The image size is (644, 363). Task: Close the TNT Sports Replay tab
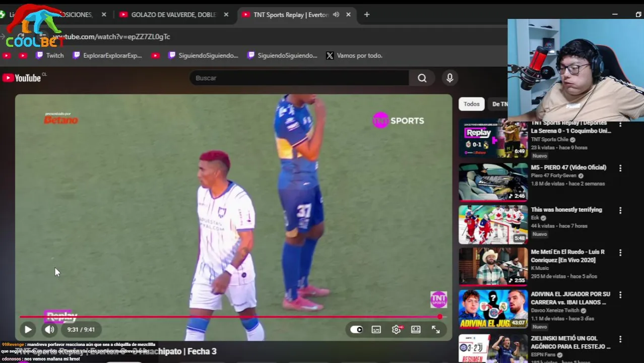click(x=348, y=15)
